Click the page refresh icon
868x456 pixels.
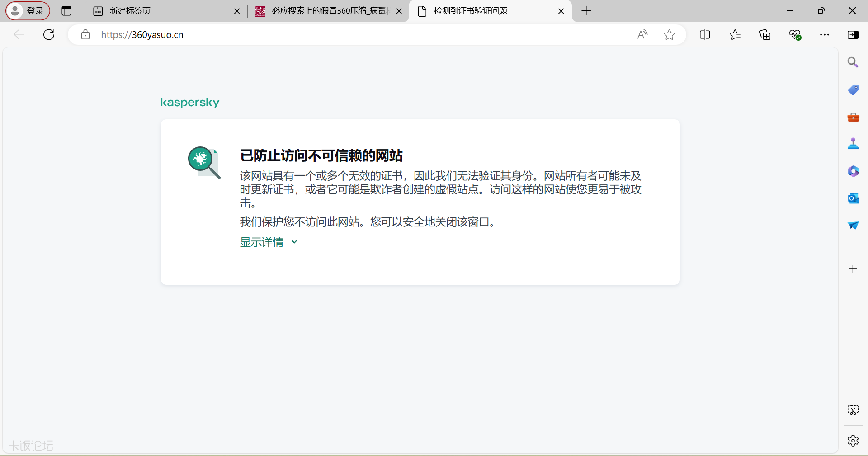(x=49, y=35)
